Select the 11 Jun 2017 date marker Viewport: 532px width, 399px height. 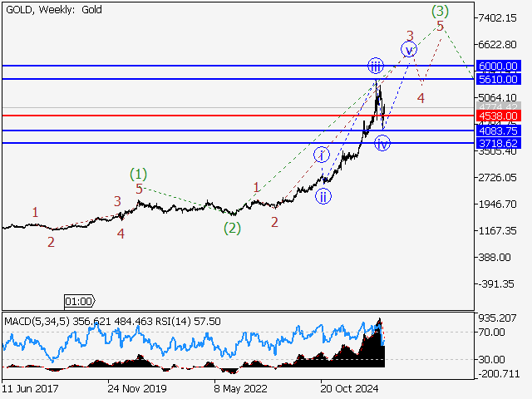coord(30,387)
